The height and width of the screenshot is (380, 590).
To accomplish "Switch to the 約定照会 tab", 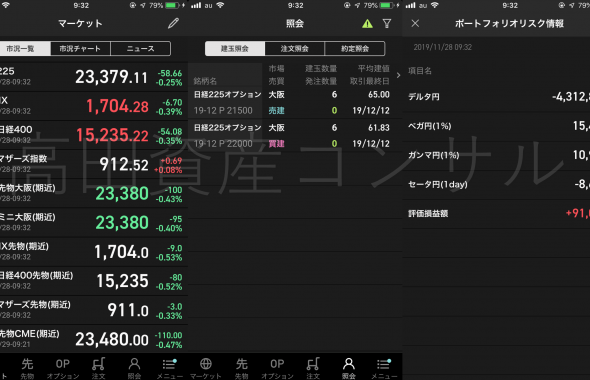I will (x=355, y=49).
